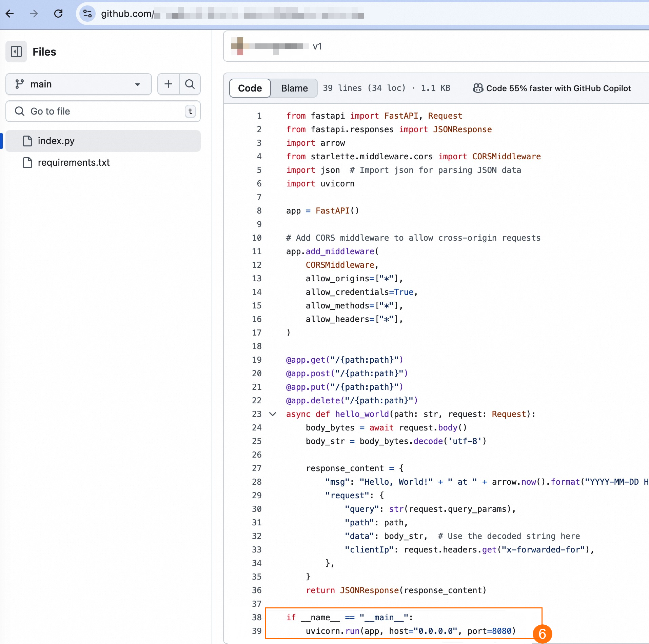The height and width of the screenshot is (644, 649).
Task: Click 'app = FastAPI()' code line
Action: click(x=322, y=210)
